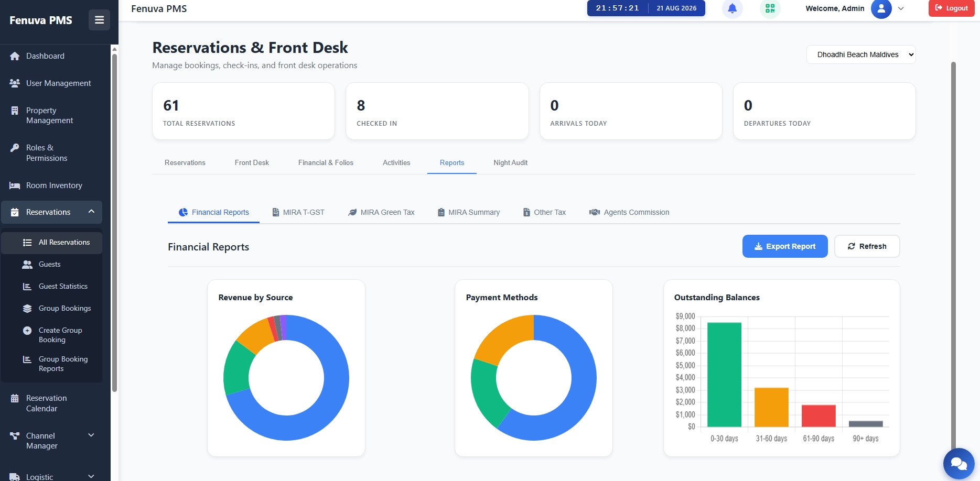
Task: Click the Create Group Booking plus icon
Action: pos(27,331)
